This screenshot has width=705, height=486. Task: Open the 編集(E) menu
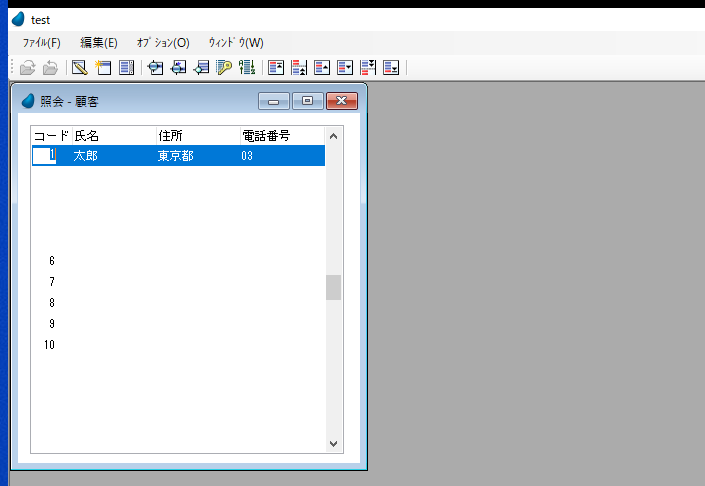point(98,43)
